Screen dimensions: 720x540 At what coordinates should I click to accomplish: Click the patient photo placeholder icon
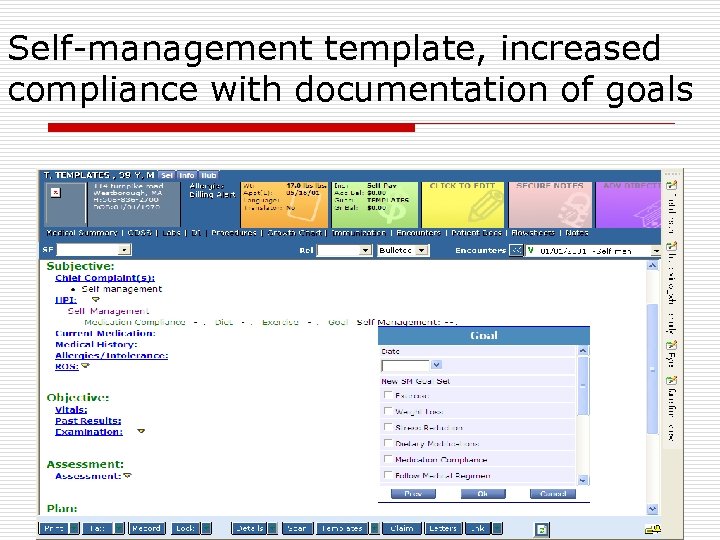coord(56,193)
